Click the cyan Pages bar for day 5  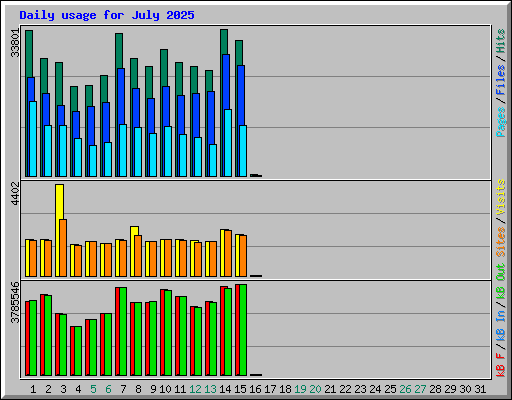pyautogui.click(x=93, y=161)
